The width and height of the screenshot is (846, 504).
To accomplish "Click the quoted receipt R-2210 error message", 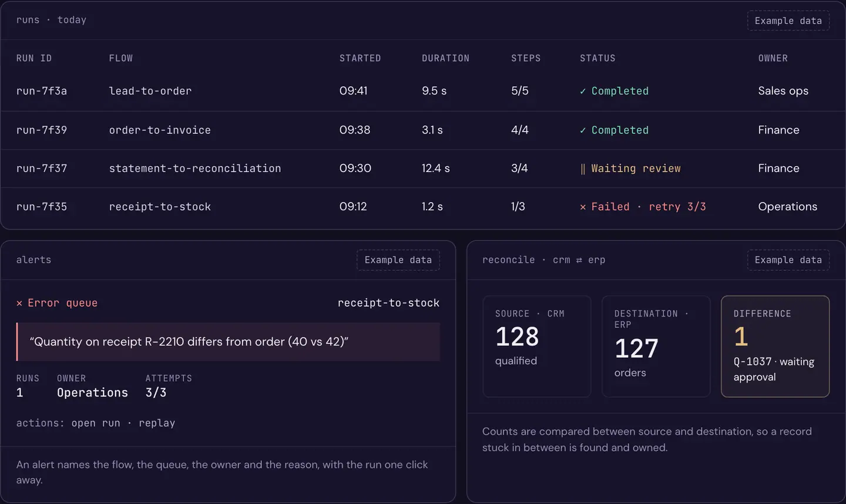I will pos(229,341).
